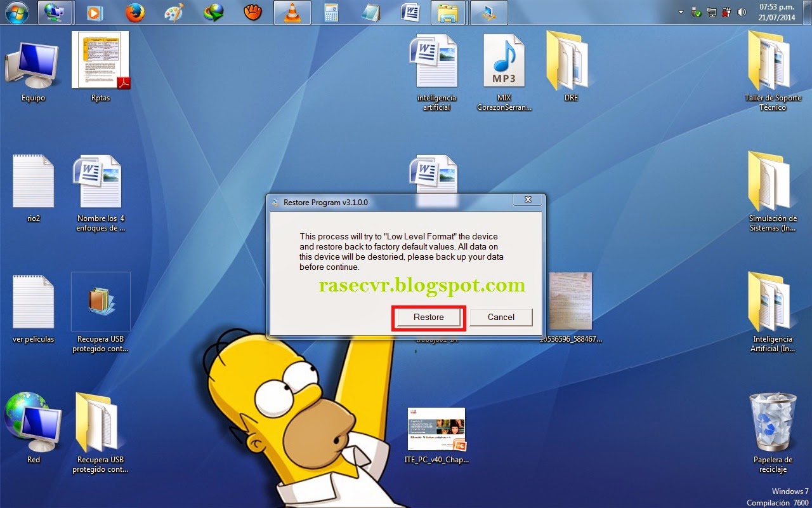Select the Nombre los 4 enfoques document
This screenshot has width=812, height=508.
[x=100, y=194]
